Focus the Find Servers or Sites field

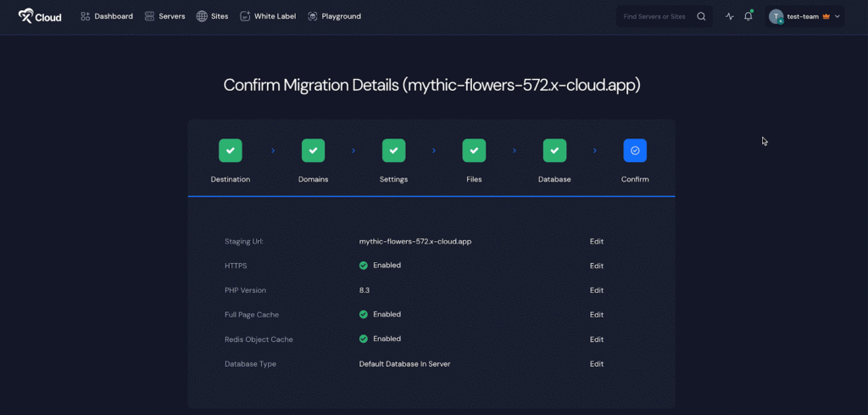(x=654, y=16)
